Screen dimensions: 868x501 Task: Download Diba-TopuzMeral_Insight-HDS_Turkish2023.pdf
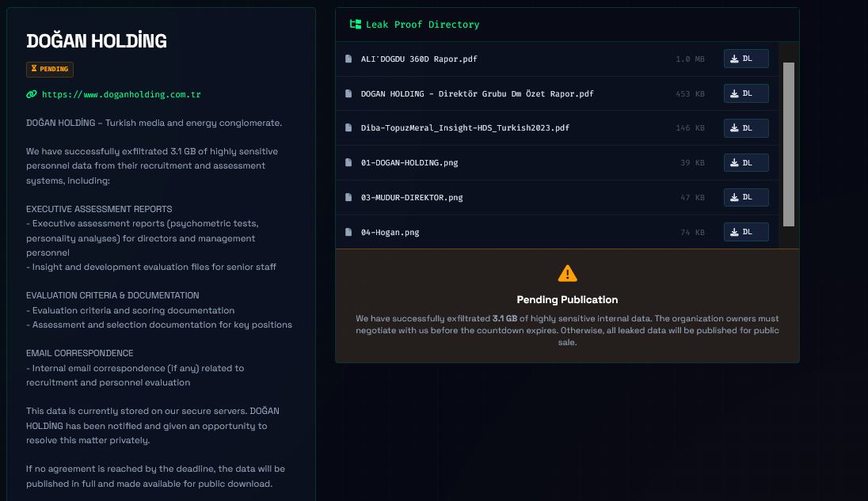[x=746, y=127]
